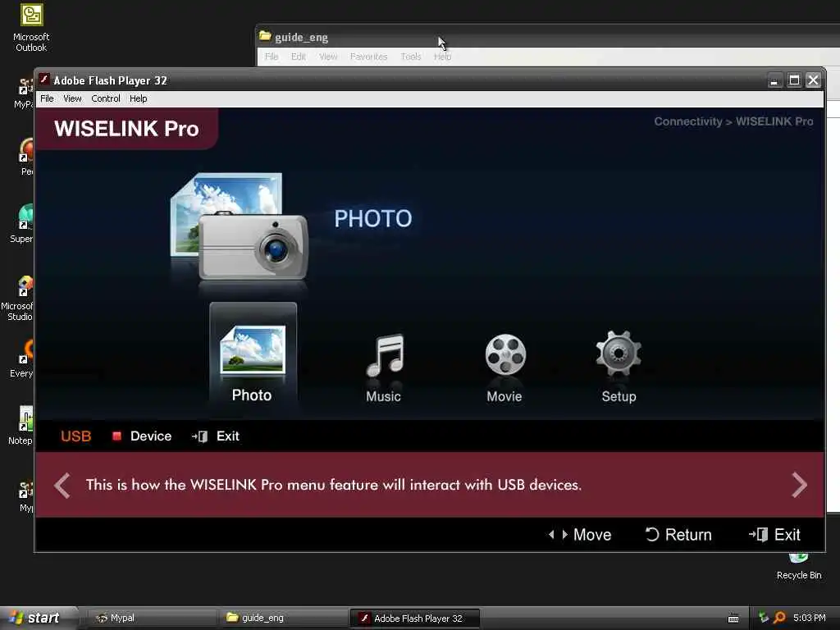Minimize the Adobe Flash Player window

point(774,80)
